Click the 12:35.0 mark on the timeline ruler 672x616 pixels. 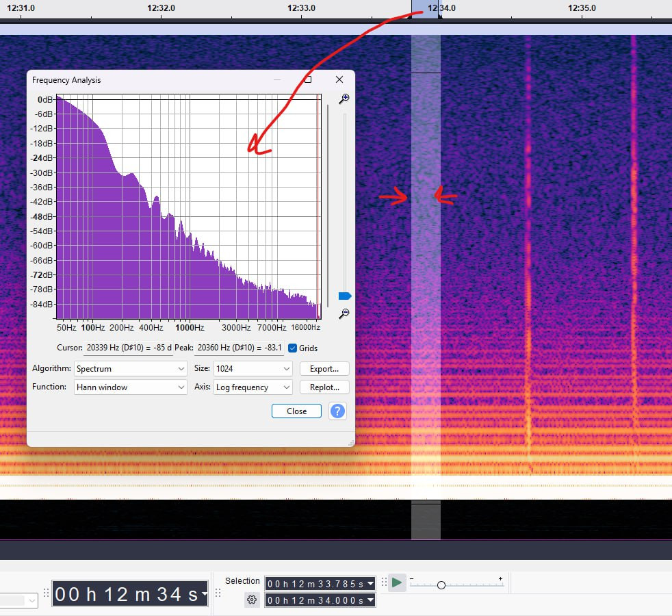coord(582,8)
